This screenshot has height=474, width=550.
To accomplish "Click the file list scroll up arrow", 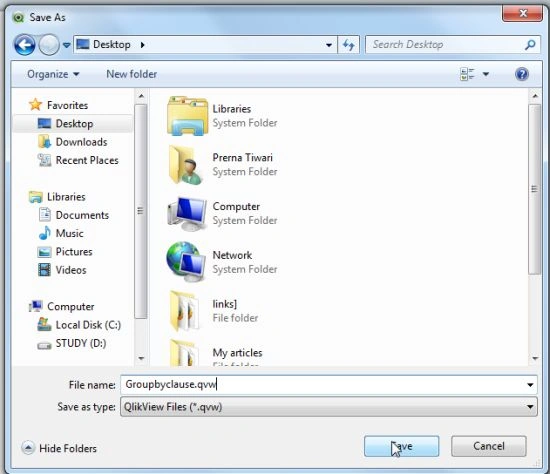I will [535, 96].
